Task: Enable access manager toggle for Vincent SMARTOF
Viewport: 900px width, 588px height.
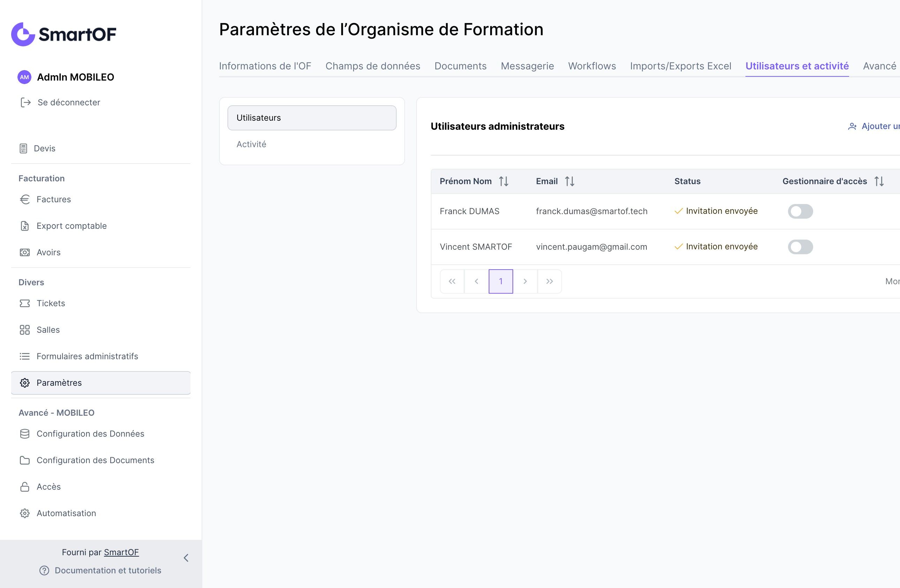Action: 800,247
